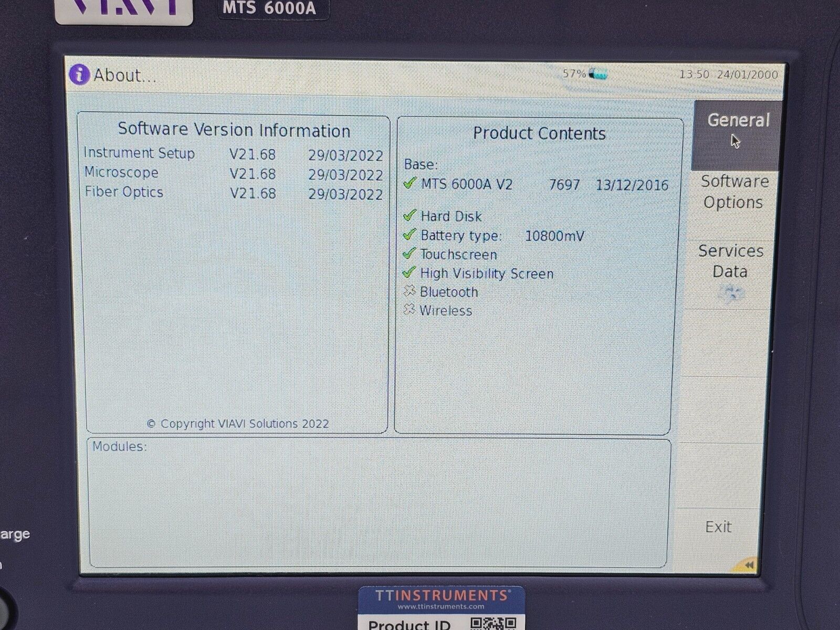Click the Base: label
840x630 pixels.
click(421, 164)
